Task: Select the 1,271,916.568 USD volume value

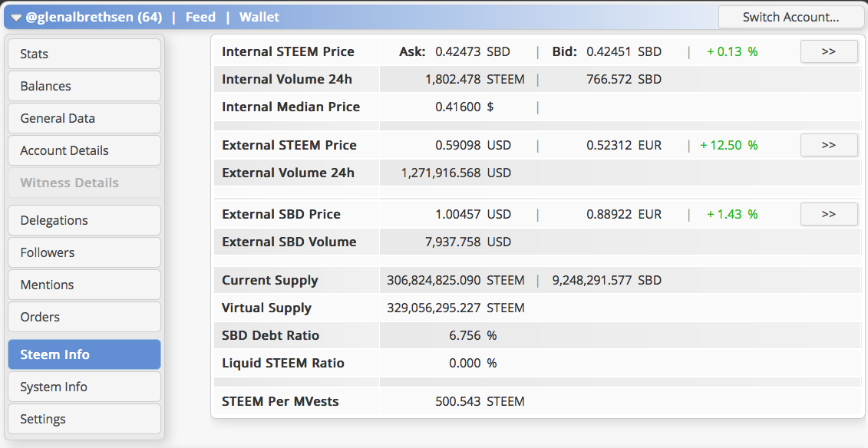Action: tap(456, 173)
